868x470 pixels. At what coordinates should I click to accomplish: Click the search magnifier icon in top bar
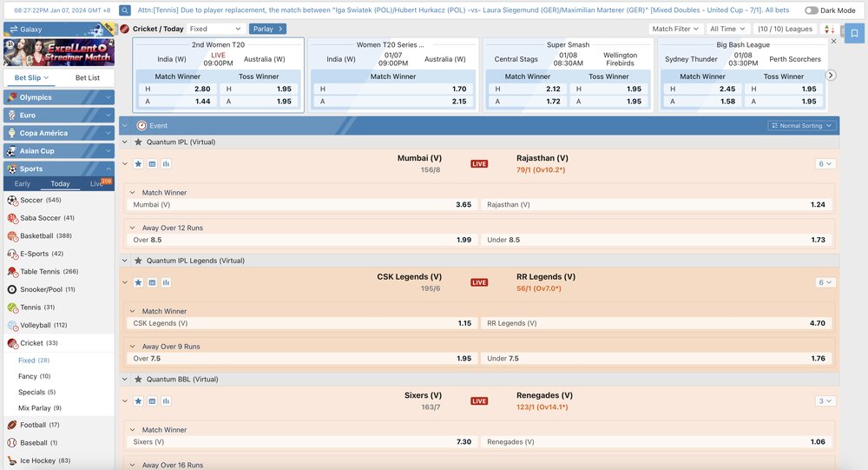pyautogui.click(x=125, y=10)
